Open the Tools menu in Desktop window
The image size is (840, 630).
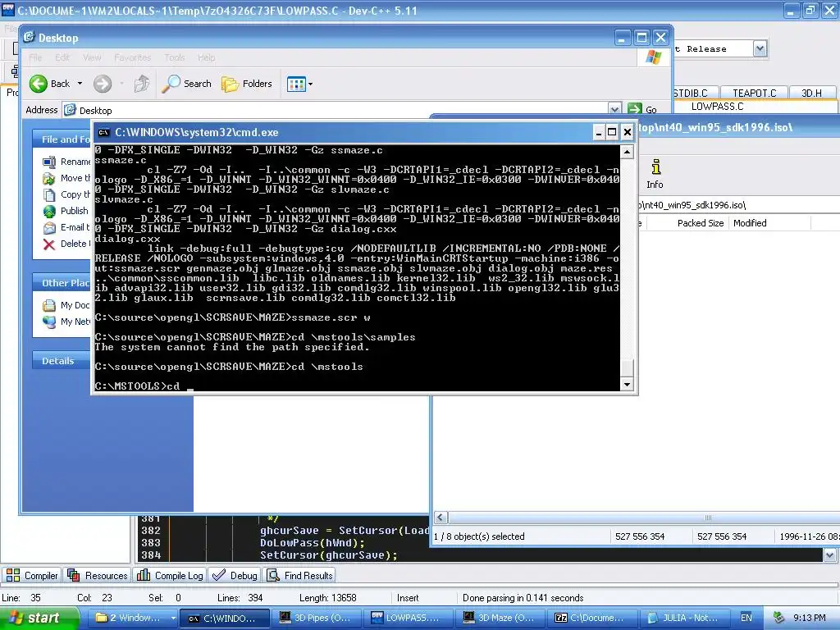(x=174, y=57)
